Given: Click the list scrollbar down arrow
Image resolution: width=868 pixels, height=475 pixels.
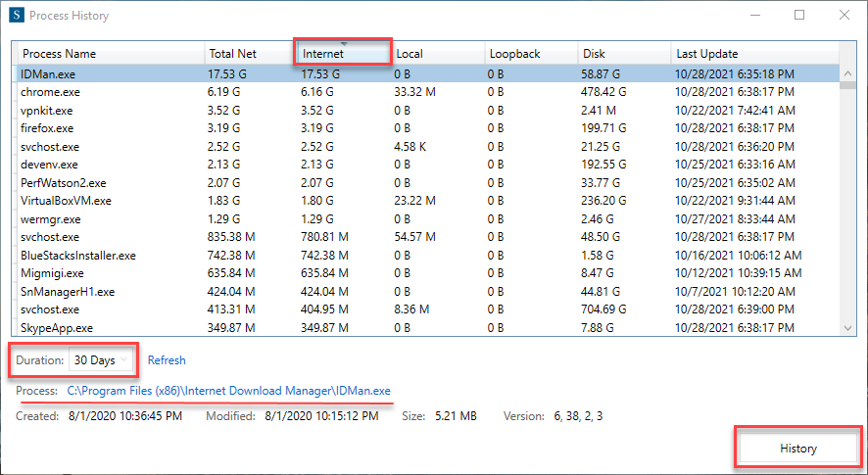Looking at the screenshot, I should click(847, 328).
